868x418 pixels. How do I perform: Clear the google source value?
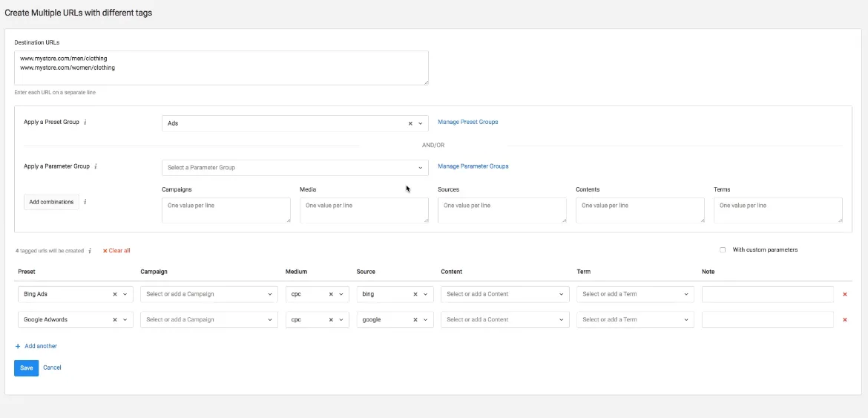[x=415, y=320]
